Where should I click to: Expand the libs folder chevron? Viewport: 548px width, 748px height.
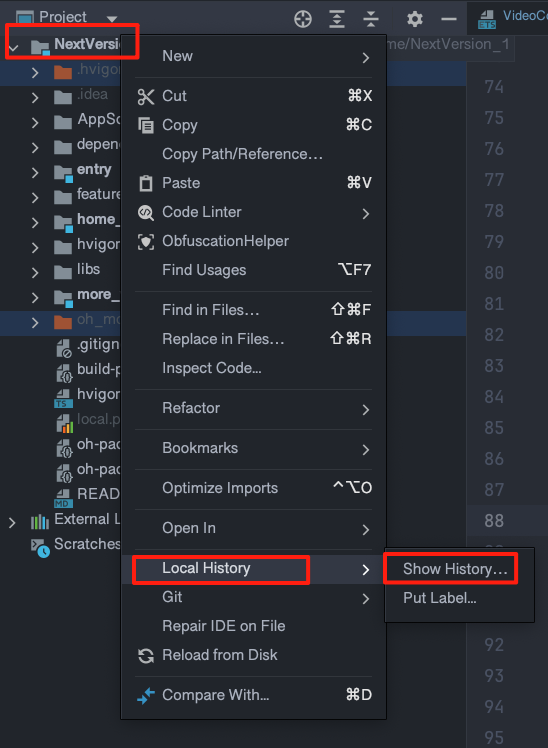35,272
